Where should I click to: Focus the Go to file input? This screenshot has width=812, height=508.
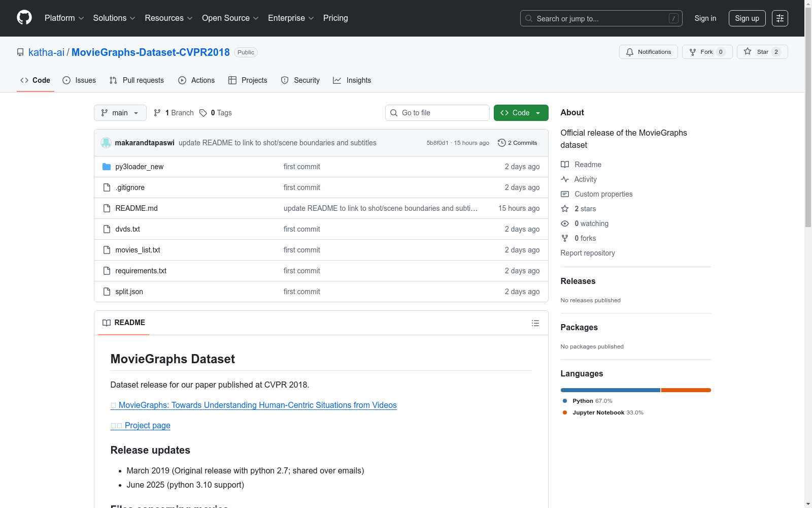437,113
